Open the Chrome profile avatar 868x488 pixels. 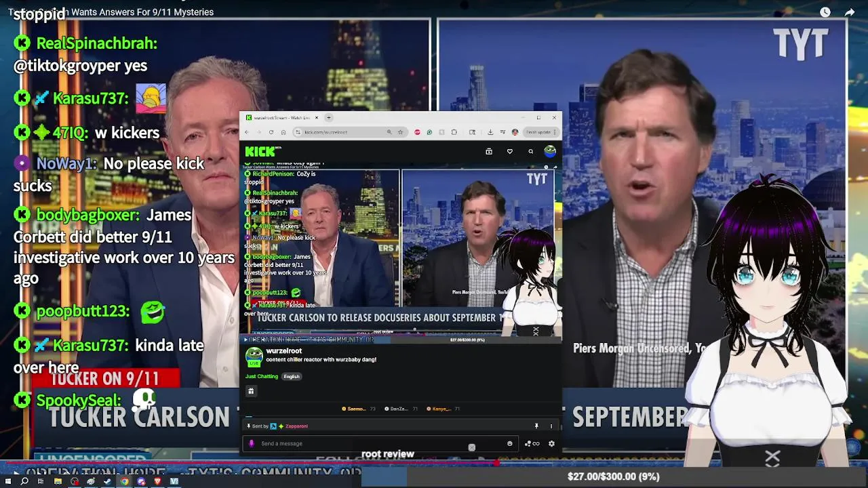pyautogui.click(x=515, y=132)
